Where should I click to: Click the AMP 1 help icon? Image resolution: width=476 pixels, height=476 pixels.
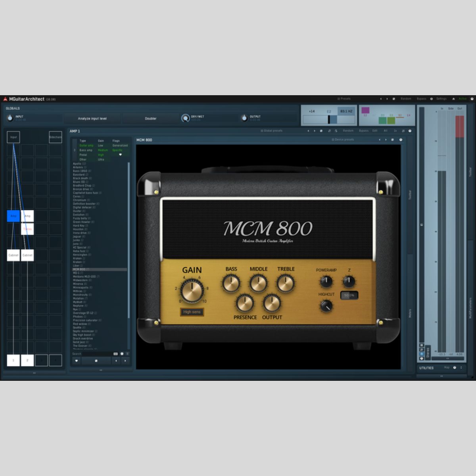click(x=410, y=131)
